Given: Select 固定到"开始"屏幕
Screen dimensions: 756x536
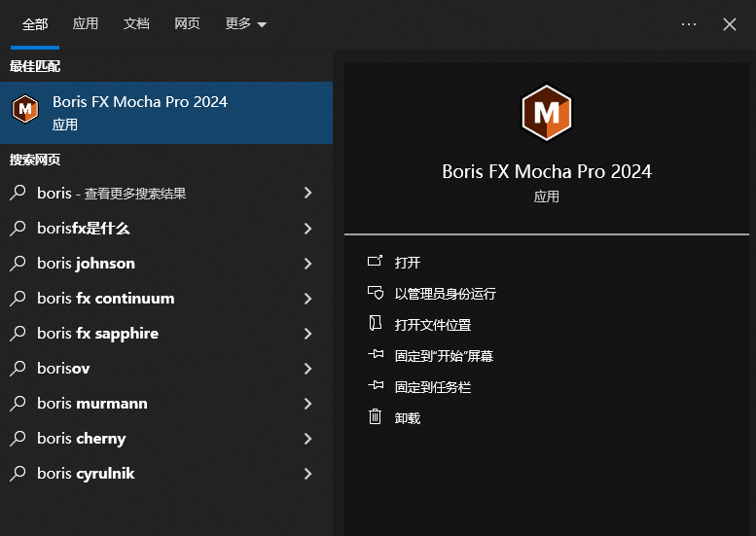Looking at the screenshot, I should [x=444, y=356].
